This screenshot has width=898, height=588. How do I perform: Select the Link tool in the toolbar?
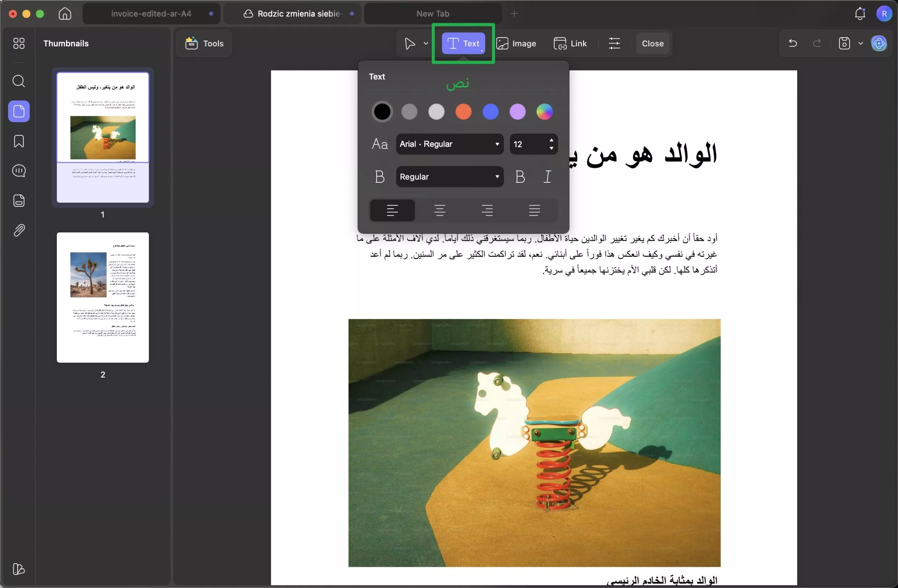pyautogui.click(x=570, y=44)
